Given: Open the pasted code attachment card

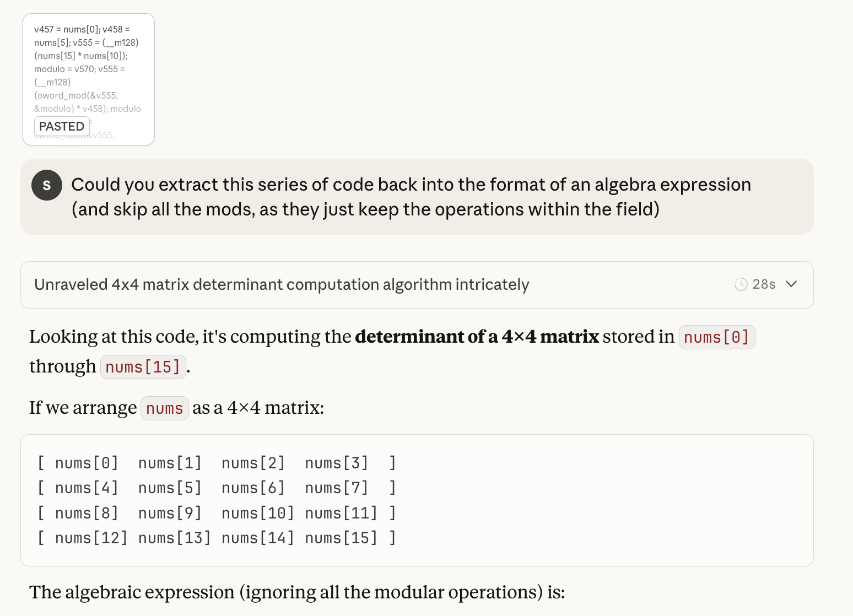Looking at the screenshot, I should 88,72.
